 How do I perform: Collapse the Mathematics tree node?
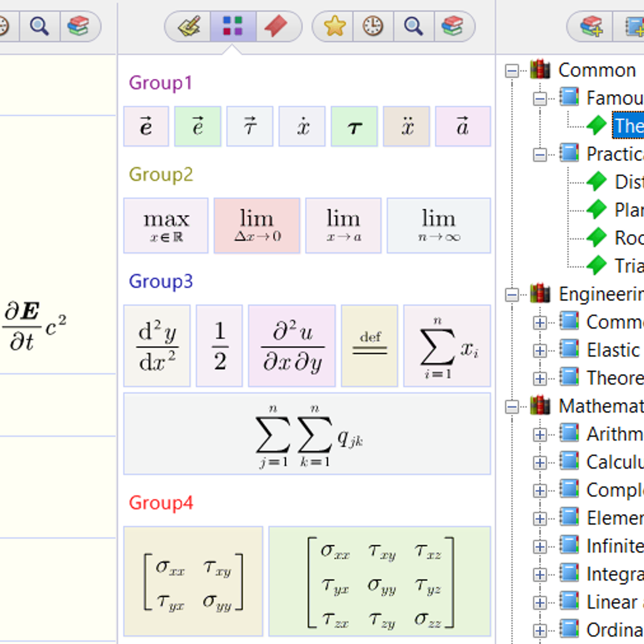[512, 407]
